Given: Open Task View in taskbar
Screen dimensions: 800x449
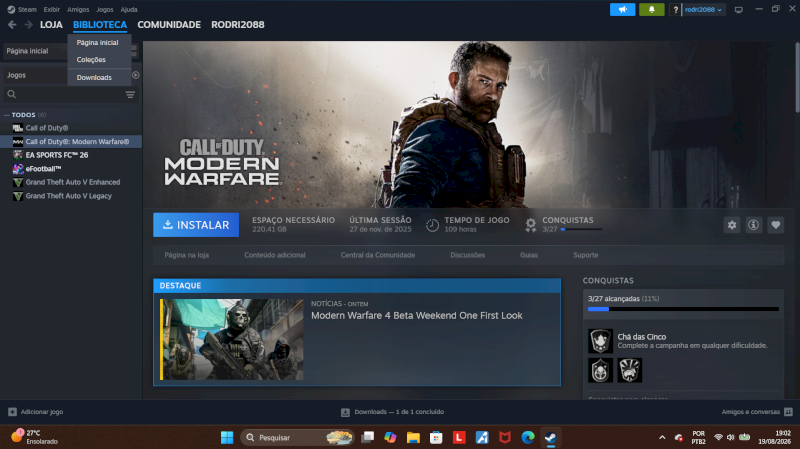Looking at the screenshot, I should [368, 437].
